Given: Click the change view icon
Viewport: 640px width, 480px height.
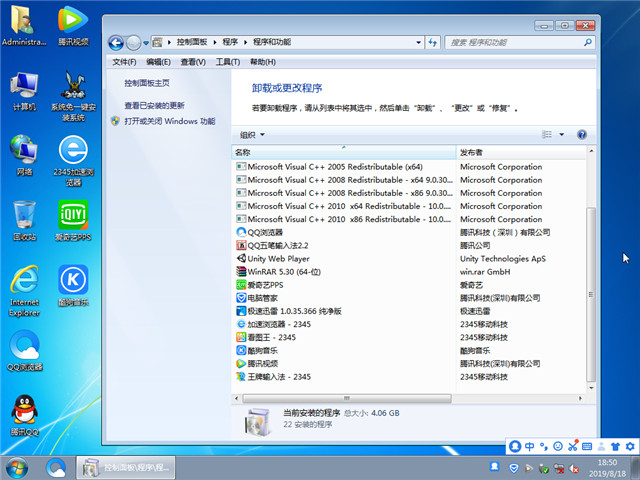Looking at the screenshot, I should 547,134.
